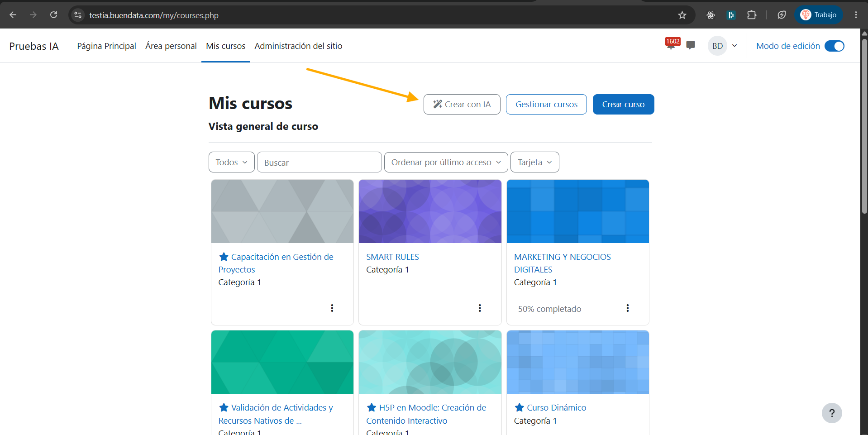Open Validación de Actividades y Recursos course
Screen dimensions: 868x435
pos(276,414)
